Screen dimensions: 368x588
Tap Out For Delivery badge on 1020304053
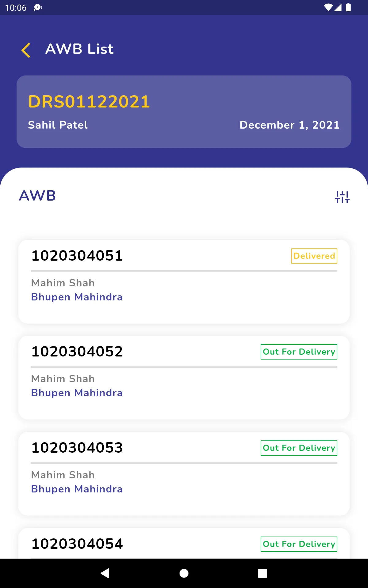[299, 448]
